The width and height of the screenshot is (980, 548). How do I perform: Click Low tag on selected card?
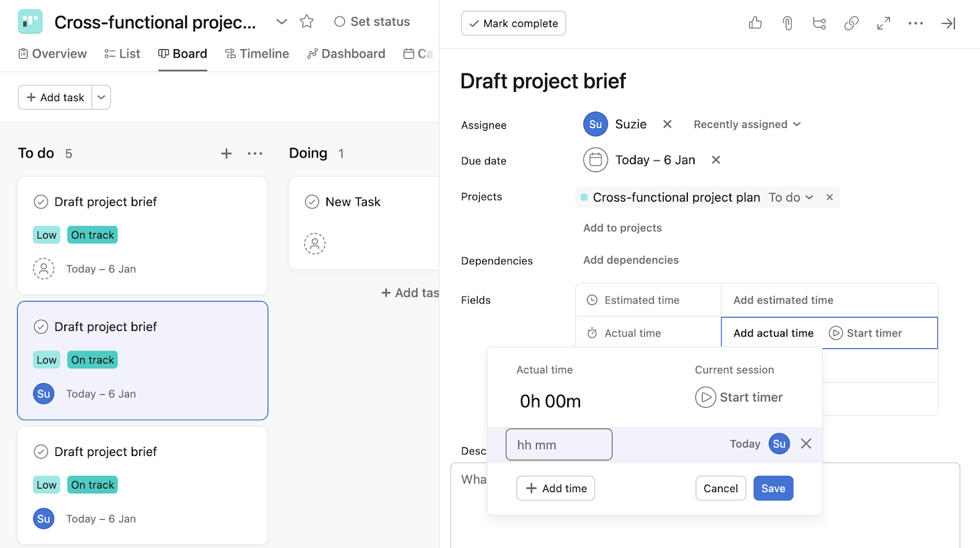click(x=47, y=360)
